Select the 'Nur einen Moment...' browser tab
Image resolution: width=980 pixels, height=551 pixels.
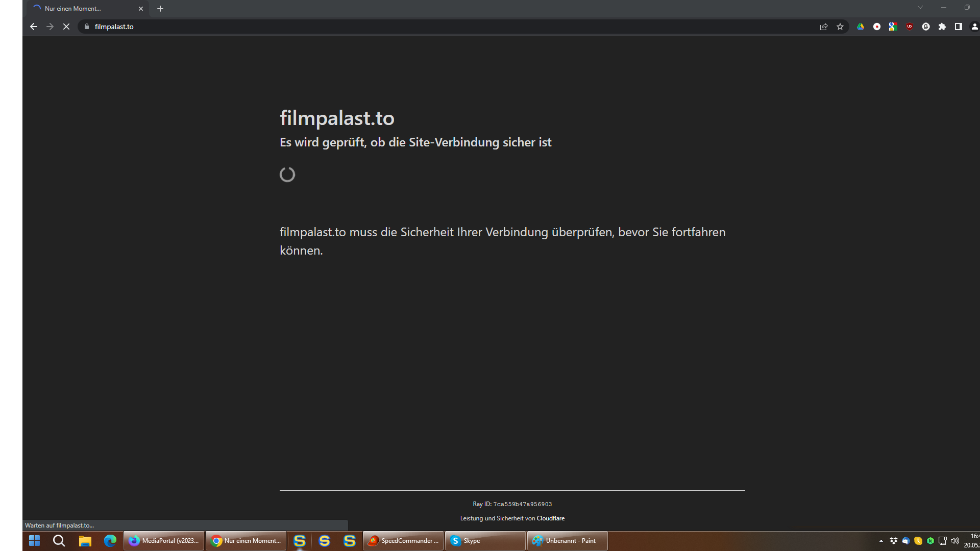(82, 9)
